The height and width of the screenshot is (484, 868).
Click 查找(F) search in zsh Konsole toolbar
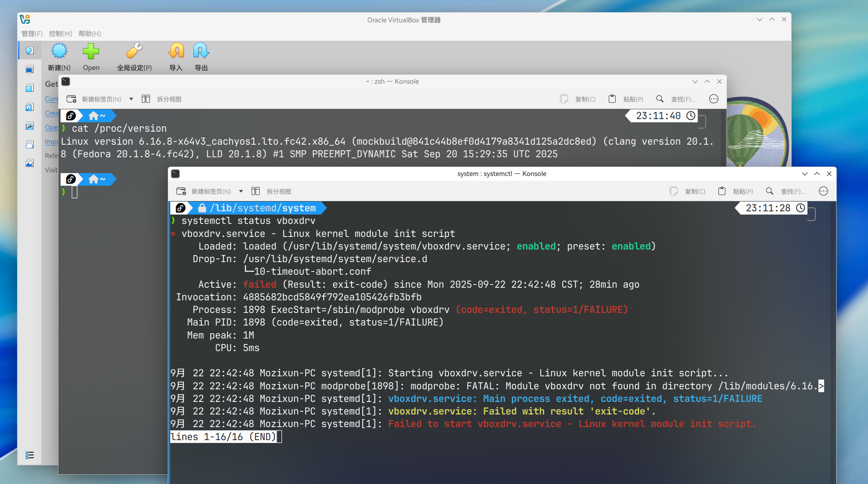coord(677,99)
